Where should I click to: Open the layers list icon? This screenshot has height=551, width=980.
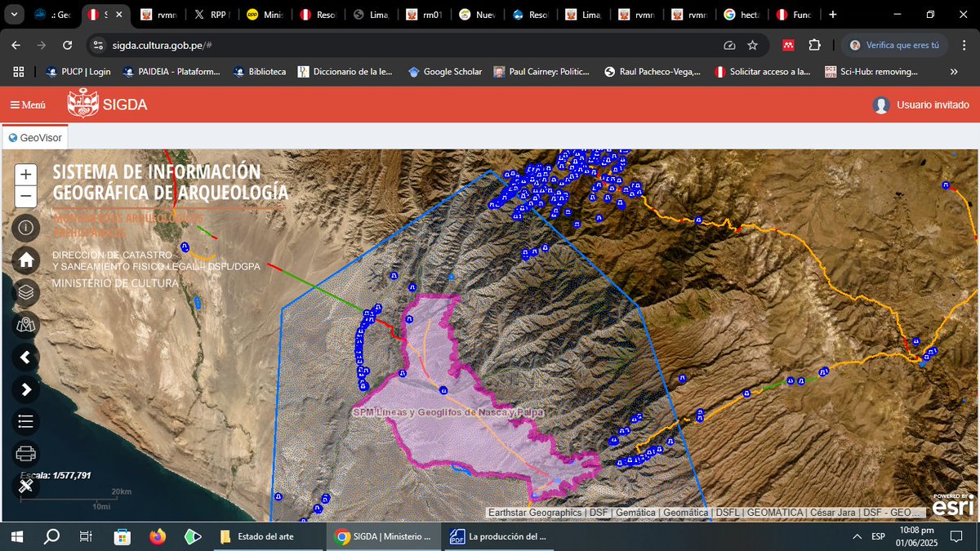coord(25,294)
